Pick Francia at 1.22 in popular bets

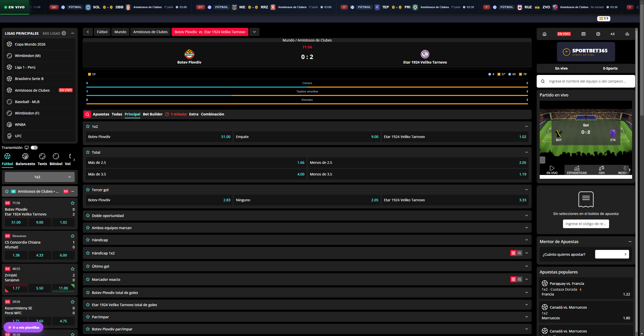pyautogui.click(x=586, y=294)
